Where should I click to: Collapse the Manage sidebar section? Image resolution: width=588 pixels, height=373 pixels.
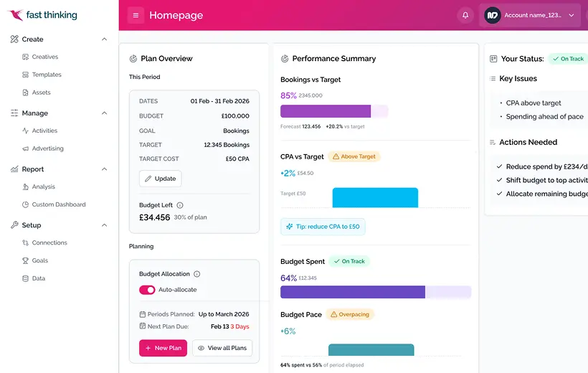tap(105, 113)
